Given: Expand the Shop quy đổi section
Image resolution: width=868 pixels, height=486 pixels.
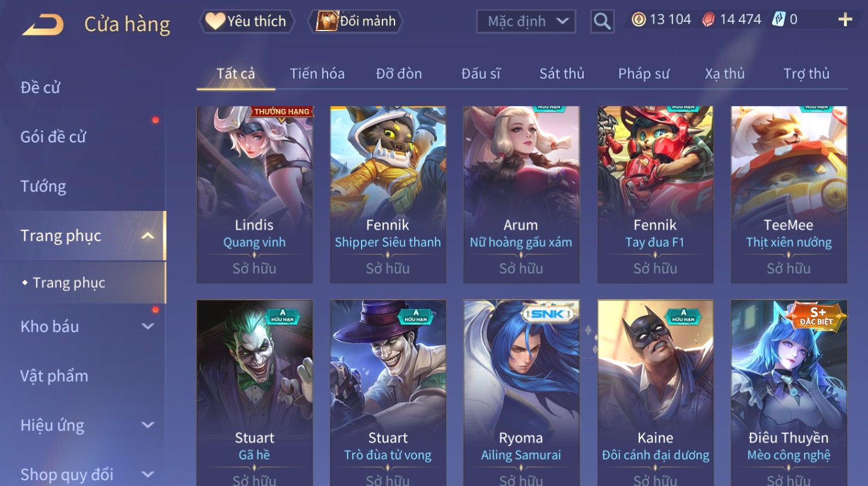Looking at the screenshot, I should point(148,474).
